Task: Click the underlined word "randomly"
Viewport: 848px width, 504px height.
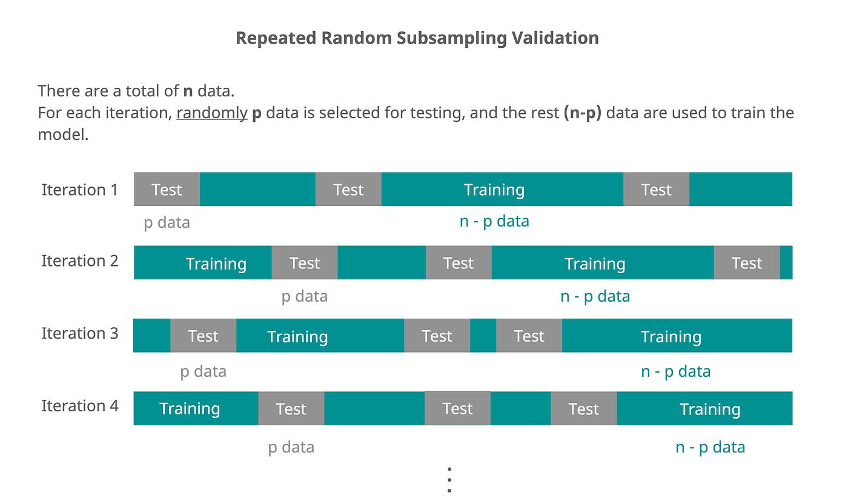Action: (212, 113)
